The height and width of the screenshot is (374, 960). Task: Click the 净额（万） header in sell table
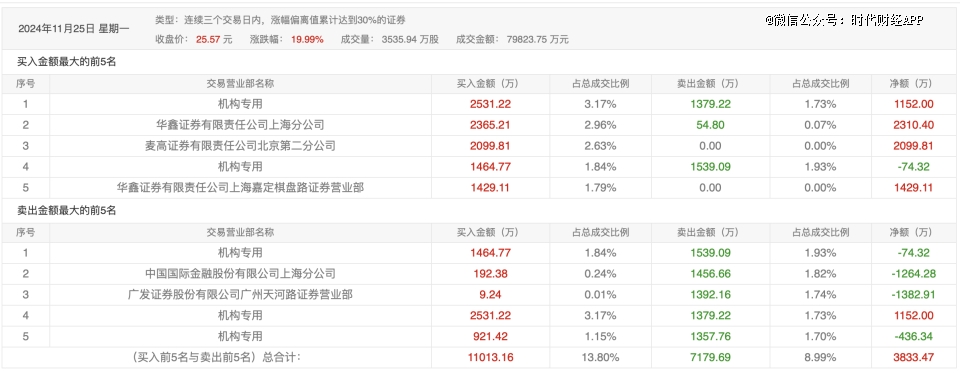(911, 233)
